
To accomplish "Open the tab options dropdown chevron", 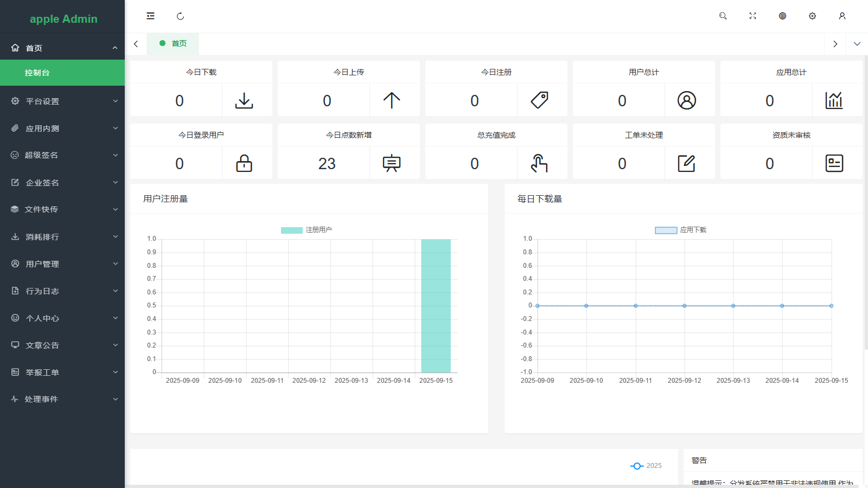I will tap(857, 44).
